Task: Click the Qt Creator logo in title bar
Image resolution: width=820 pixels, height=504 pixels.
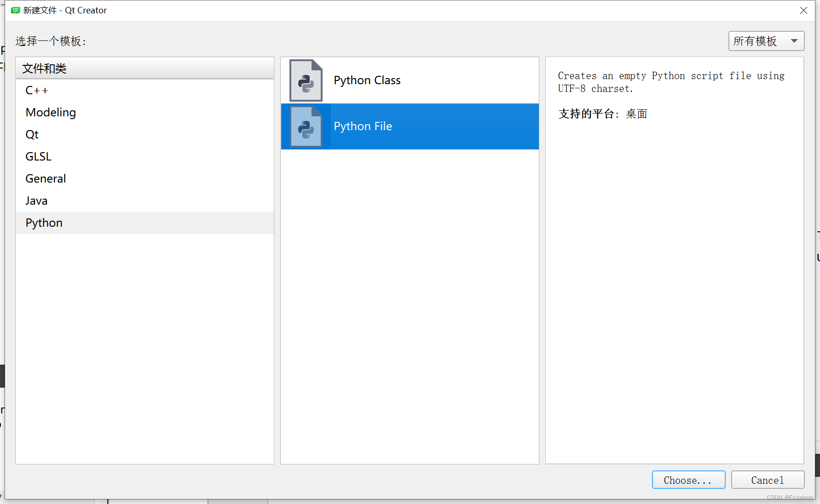Action: coord(15,10)
